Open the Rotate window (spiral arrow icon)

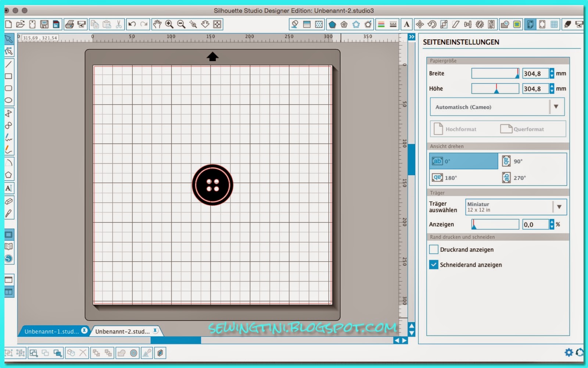pyautogui.click(x=432, y=24)
